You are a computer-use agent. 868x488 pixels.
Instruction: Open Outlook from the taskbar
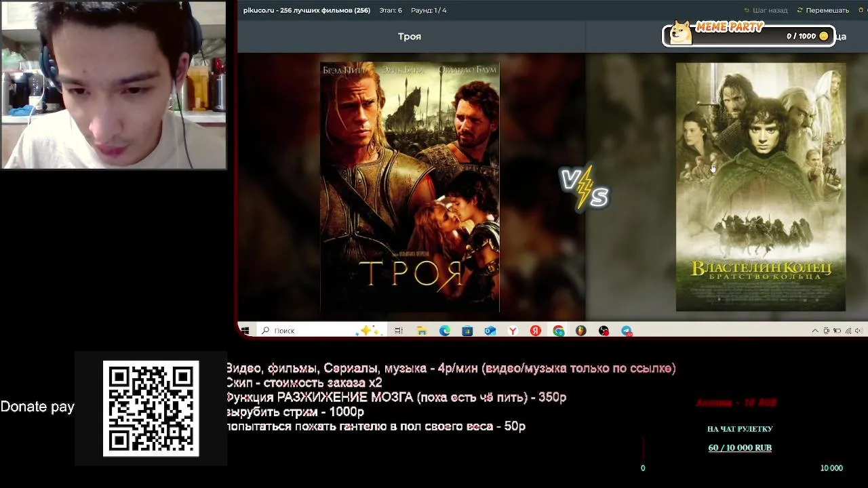coord(490,331)
